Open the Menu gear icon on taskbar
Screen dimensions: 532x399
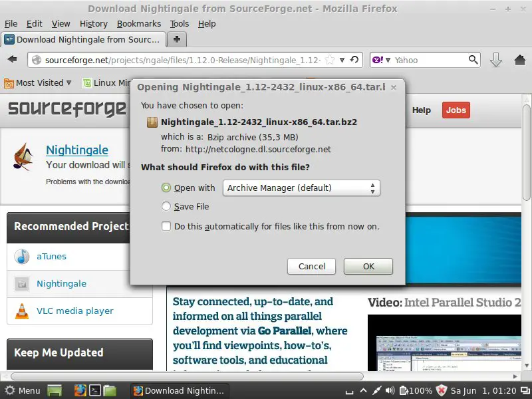click(x=10, y=390)
